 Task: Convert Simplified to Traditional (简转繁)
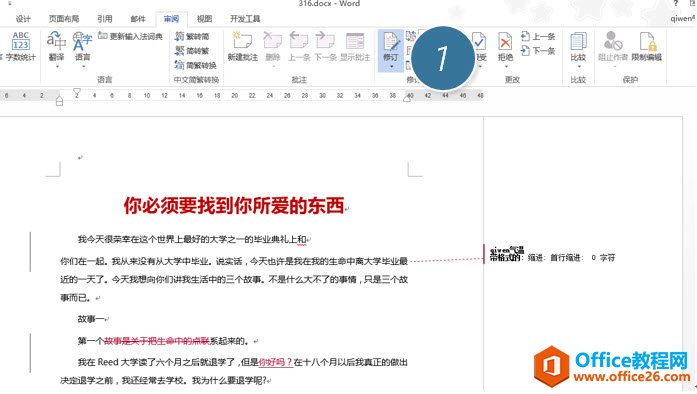click(x=192, y=51)
